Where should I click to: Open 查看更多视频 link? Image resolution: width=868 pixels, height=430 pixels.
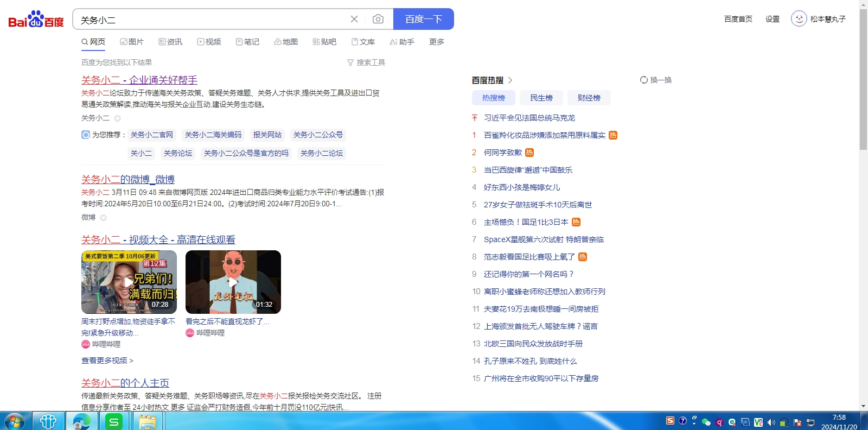click(107, 361)
